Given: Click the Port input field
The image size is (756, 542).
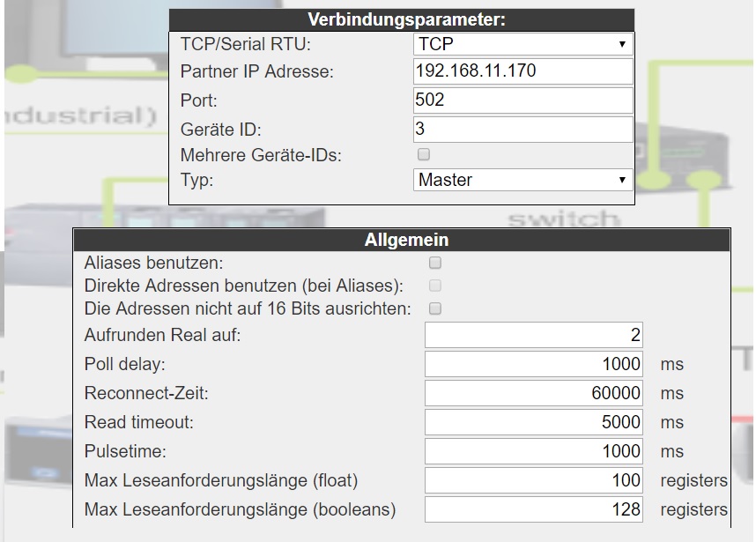Looking at the screenshot, I should (x=523, y=100).
